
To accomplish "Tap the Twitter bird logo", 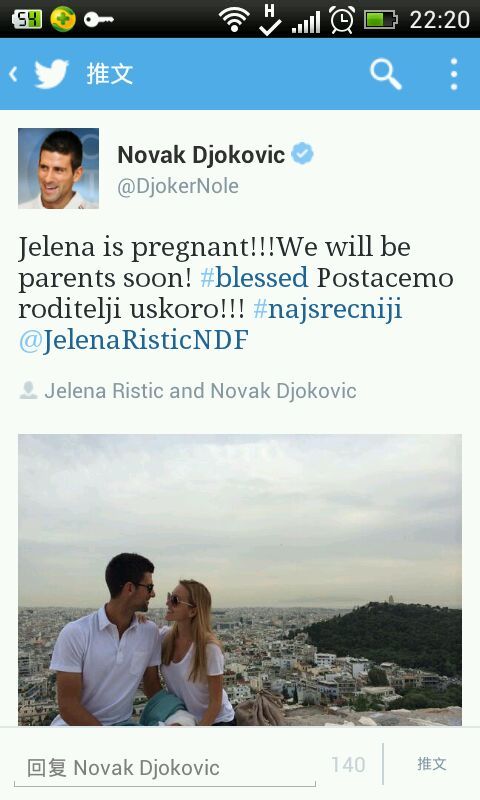I will pyautogui.click(x=51, y=74).
